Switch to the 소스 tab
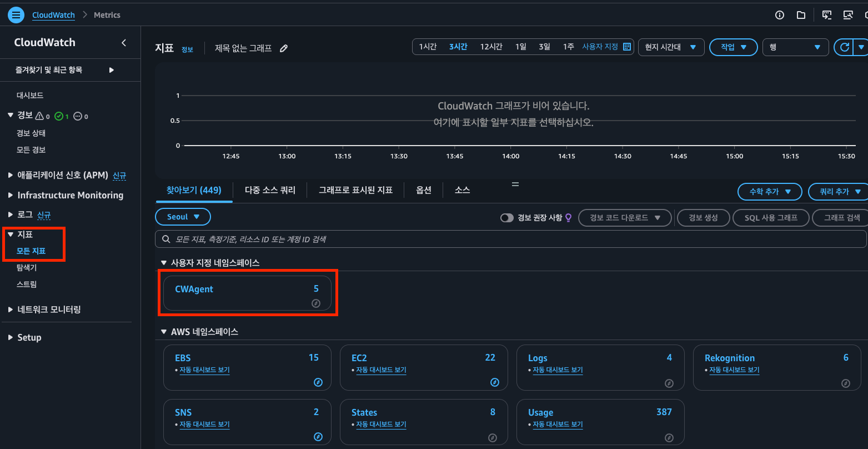Screen dimensions: 868x449 [x=463, y=190]
